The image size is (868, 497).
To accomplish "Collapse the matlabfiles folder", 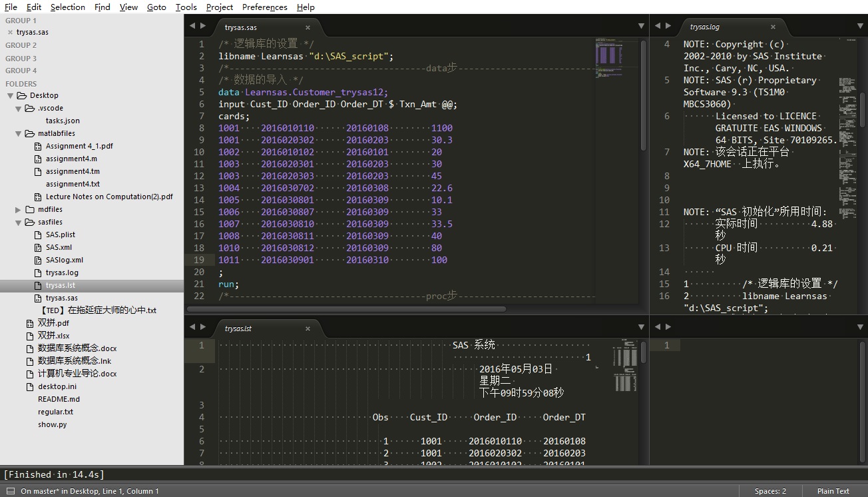I will coord(19,133).
